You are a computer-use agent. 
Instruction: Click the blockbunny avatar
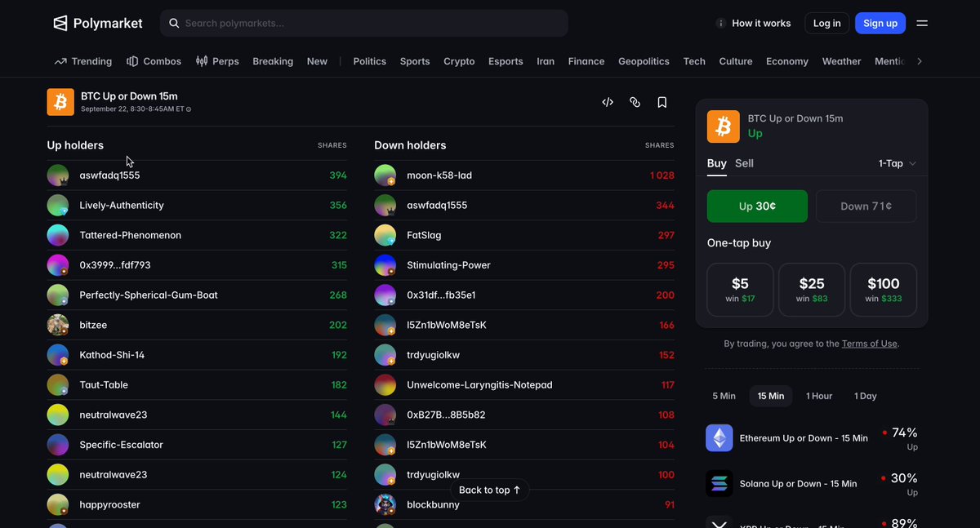385,504
